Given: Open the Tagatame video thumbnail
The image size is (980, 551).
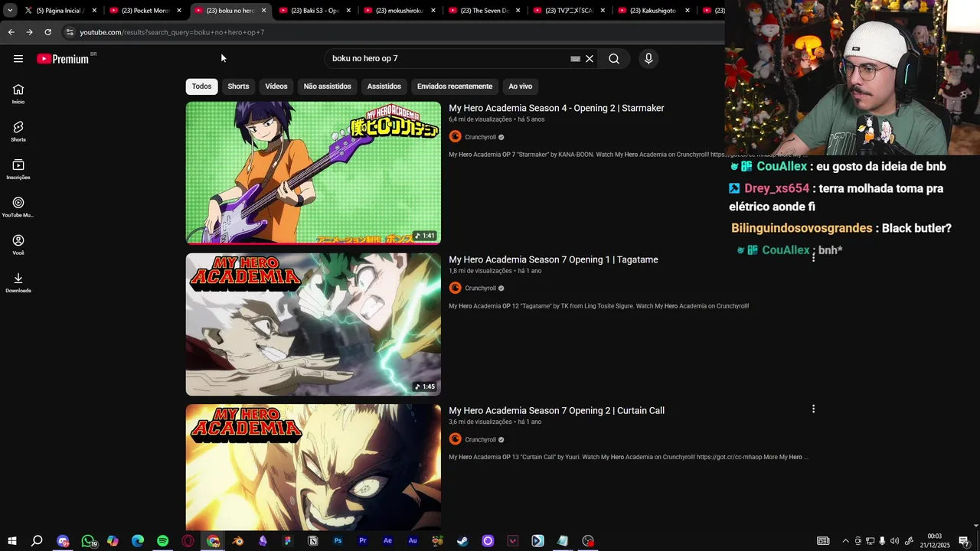Looking at the screenshot, I should [x=313, y=324].
